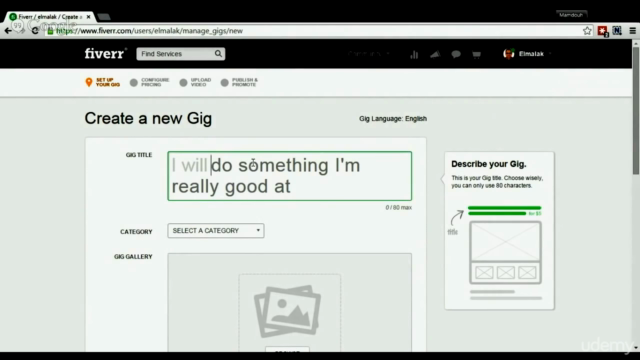Viewport: 640px width, 360px height.
Task: Click the '0 / 80 max' character counter
Action: [399, 207]
